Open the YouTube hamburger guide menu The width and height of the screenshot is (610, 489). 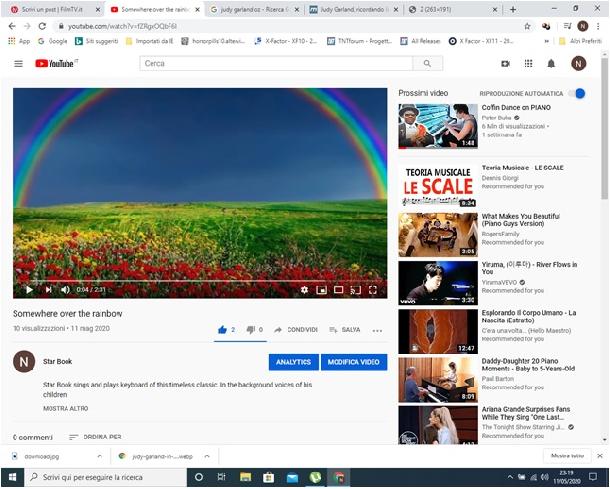tap(18, 64)
